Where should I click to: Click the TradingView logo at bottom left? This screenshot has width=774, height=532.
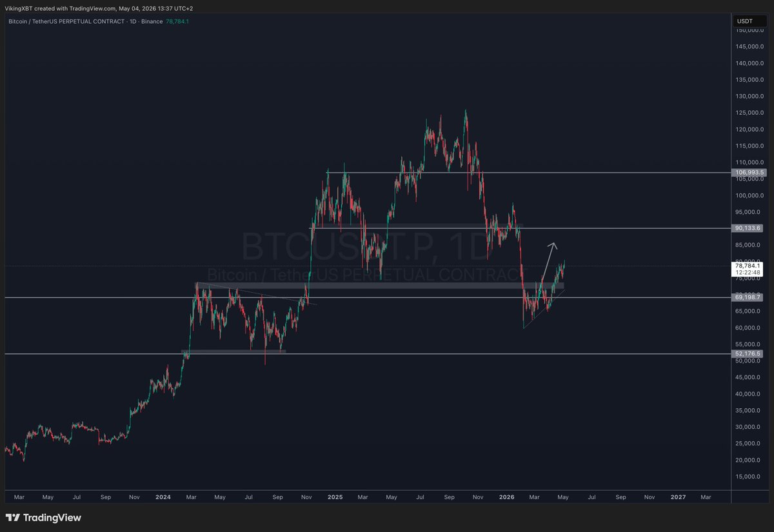43,517
